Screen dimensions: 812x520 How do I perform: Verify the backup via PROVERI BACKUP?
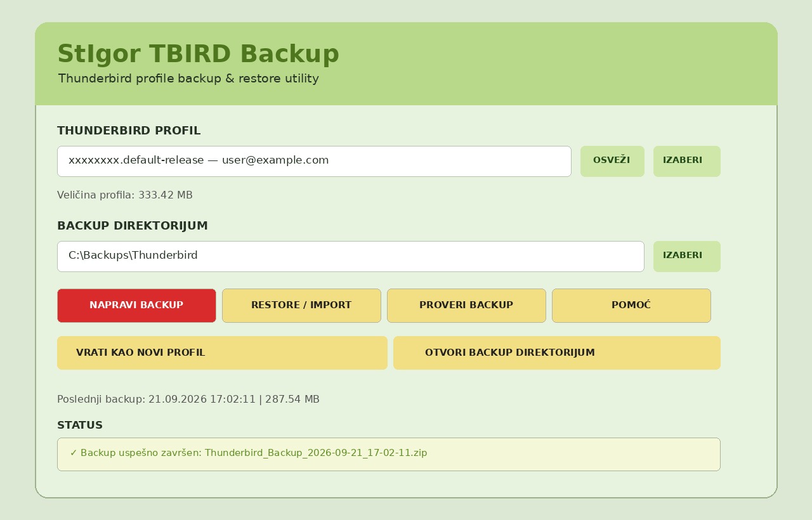tap(466, 306)
